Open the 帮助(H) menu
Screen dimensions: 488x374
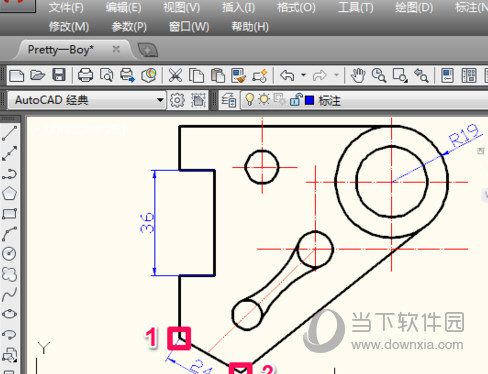coord(250,26)
